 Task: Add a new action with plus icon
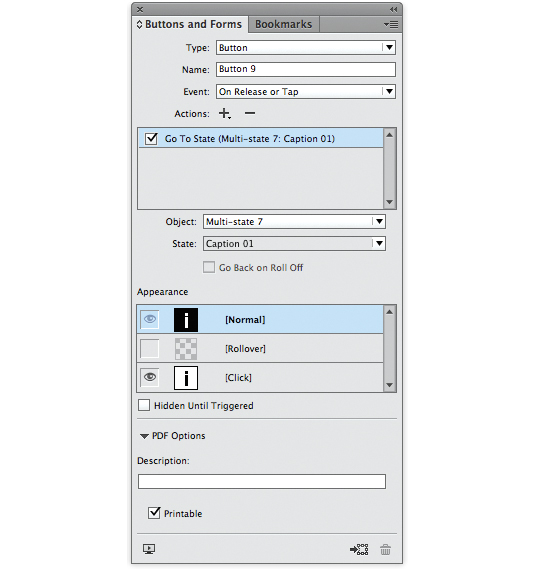(x=224, y=114)
